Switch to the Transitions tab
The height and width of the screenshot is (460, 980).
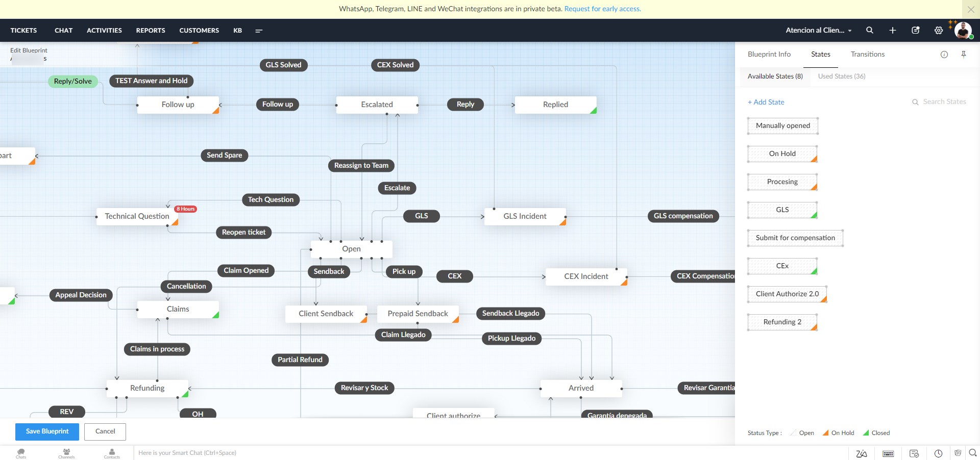(x=868, y=54)
